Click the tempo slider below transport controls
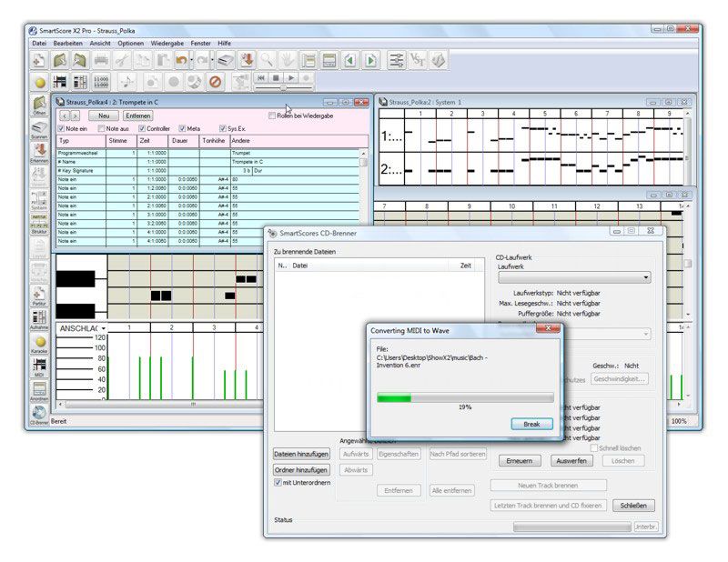 tap(283, 88)
